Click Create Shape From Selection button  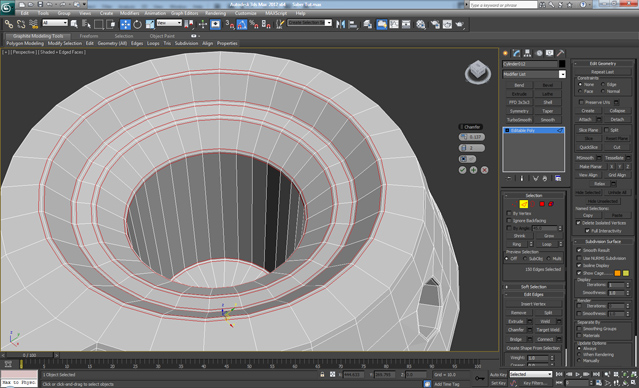click(x=533, y=348)
